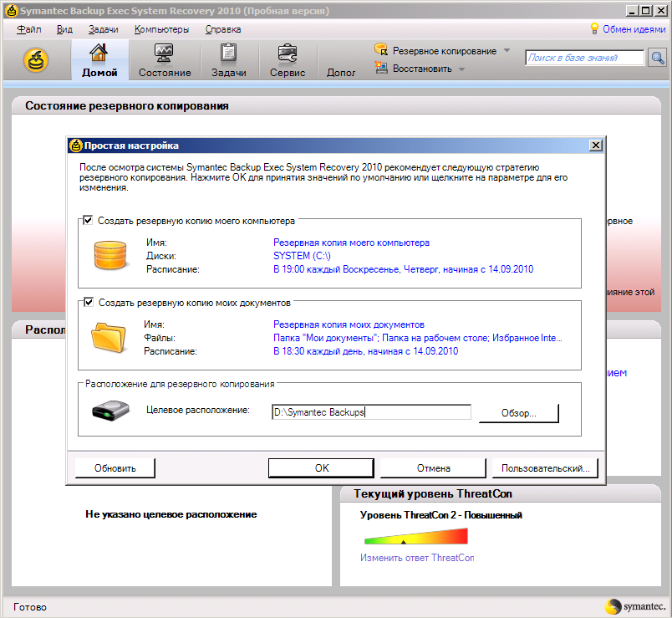Screen dimensions: 672x618
Task: Click the Обзор... browse button
Action: [x=518, y=413]
